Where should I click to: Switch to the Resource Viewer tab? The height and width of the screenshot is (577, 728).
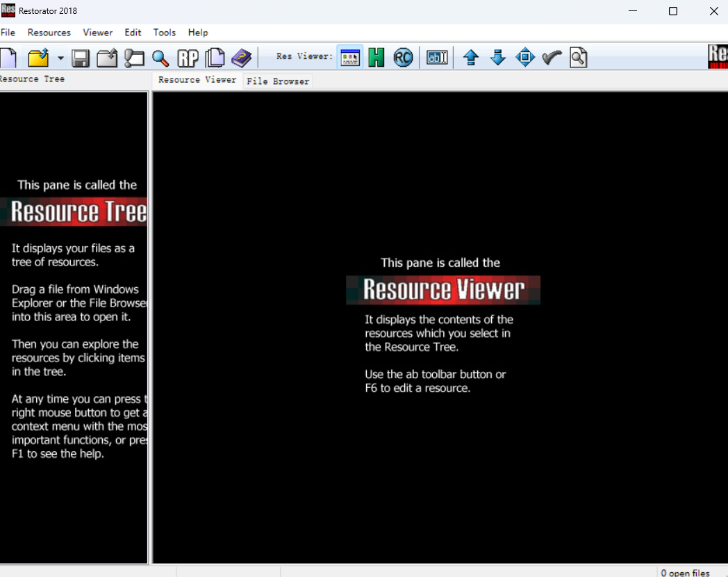(x=197, y=80)
